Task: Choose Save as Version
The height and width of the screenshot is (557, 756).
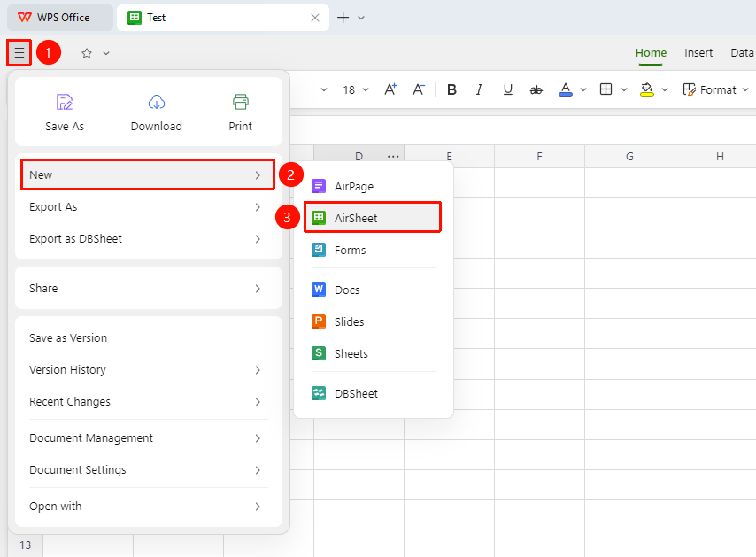Action: coord(148,338)
